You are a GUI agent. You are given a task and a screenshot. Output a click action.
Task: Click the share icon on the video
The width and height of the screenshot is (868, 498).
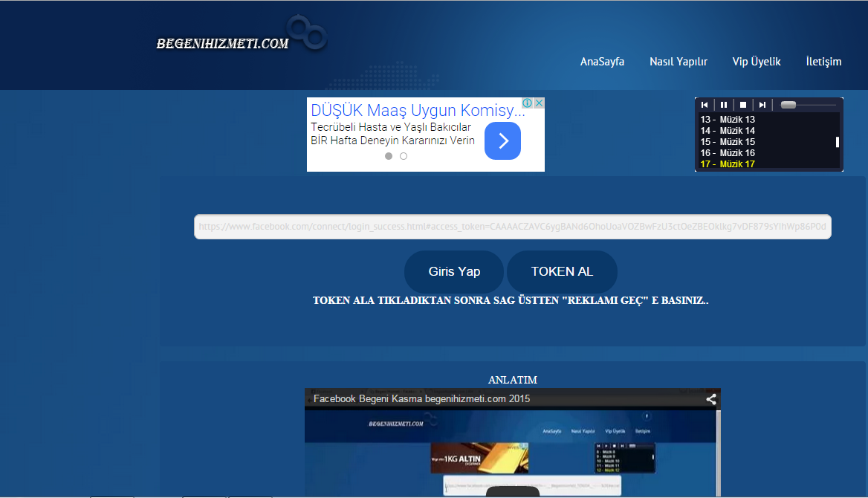(x=711, y=399)
